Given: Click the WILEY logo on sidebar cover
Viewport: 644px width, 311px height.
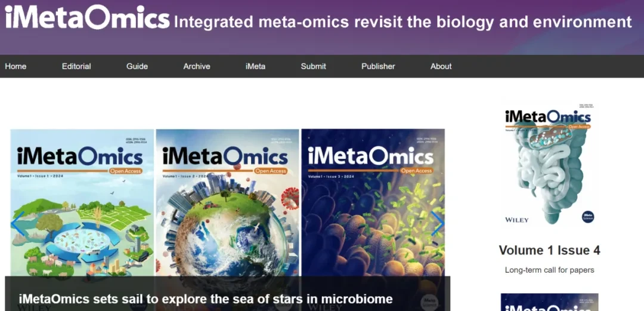Looking at the screenshot, I should pos(516,220).
